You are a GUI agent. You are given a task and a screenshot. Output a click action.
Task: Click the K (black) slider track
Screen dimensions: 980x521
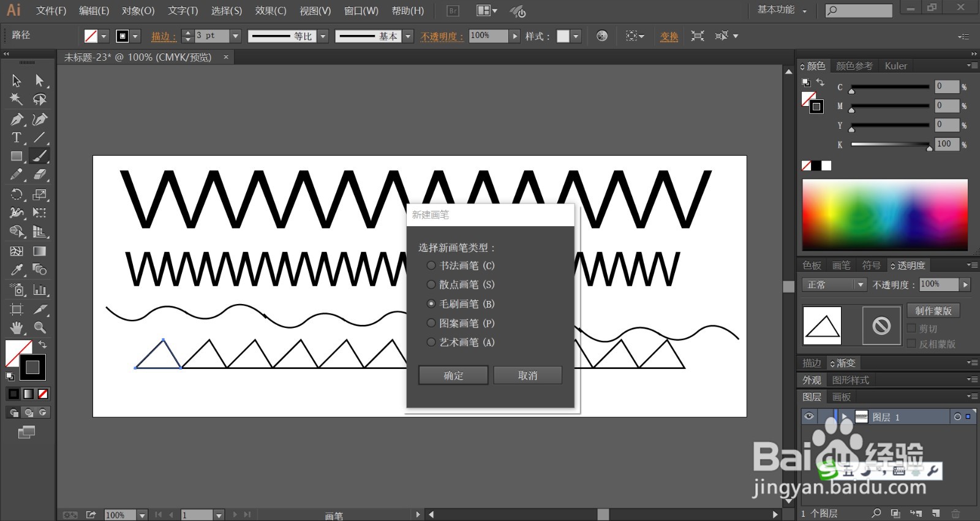(891, 144)
